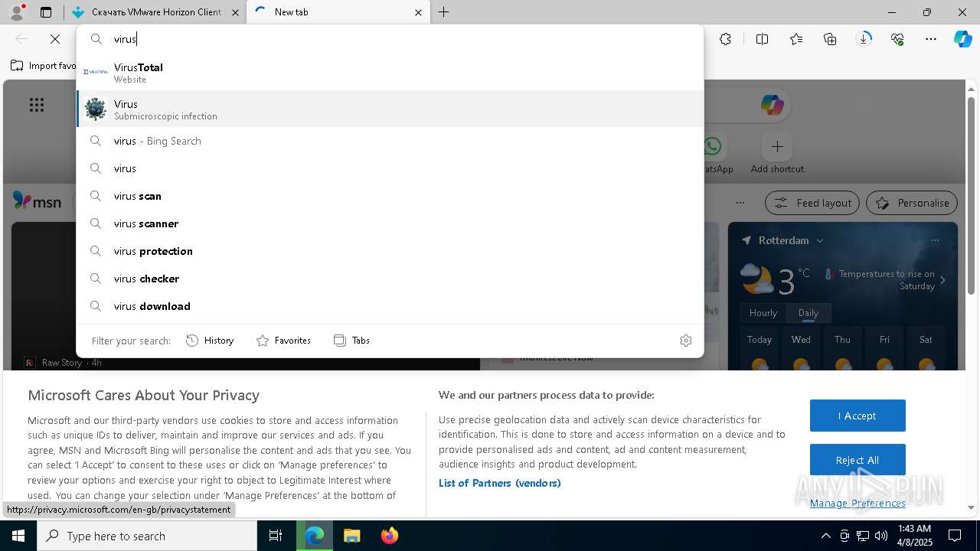The image size is (980, 551).
Task: Switch the weather to the Hourly tab
Action: (763, 313)
